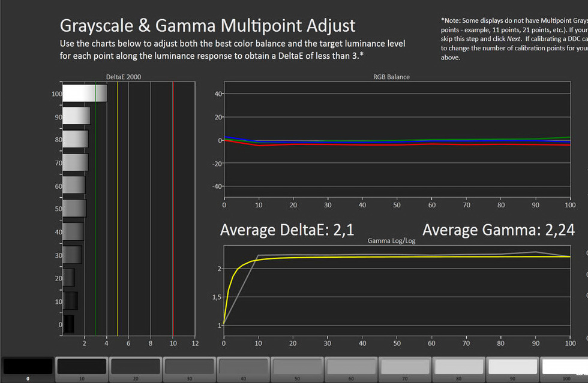Click the *Note text about multipoint displays
Viewport: 588px width, 383px height.
pos(514,39)
